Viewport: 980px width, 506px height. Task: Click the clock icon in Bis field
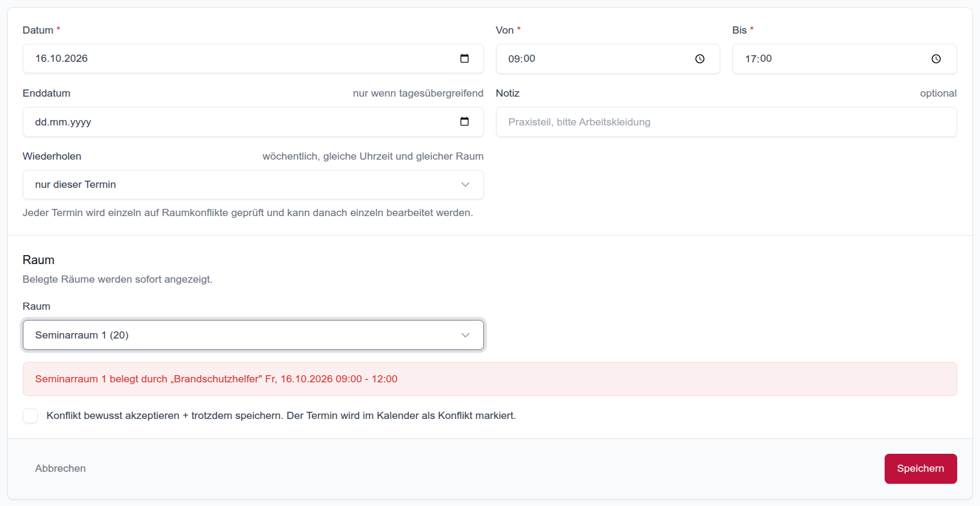coord(936,59)
